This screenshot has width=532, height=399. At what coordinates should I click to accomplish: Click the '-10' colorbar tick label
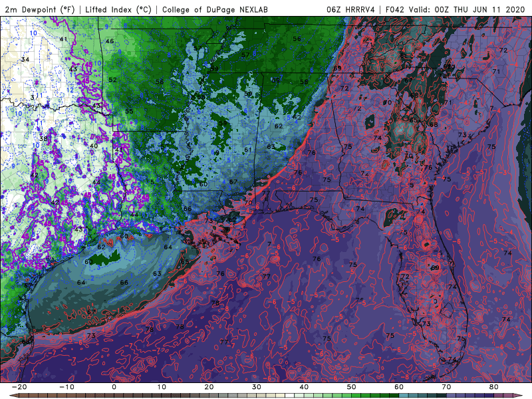click(x=66, y=387)
